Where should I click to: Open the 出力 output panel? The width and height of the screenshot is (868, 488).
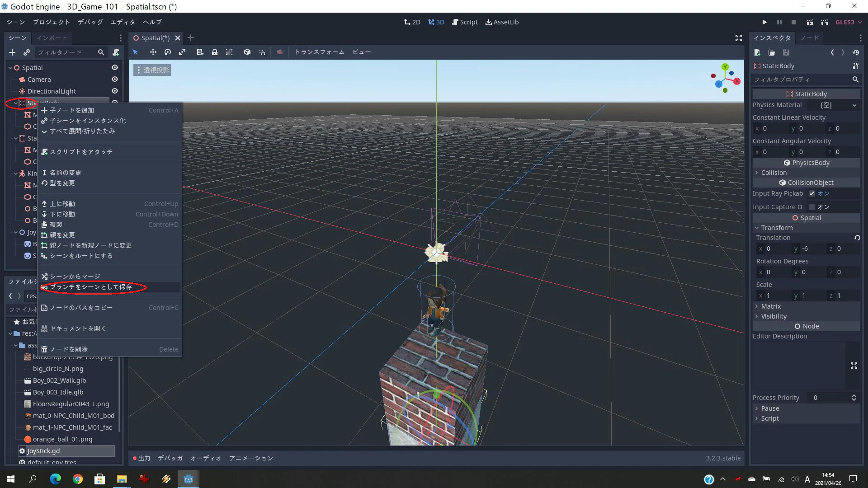[142, 458]
